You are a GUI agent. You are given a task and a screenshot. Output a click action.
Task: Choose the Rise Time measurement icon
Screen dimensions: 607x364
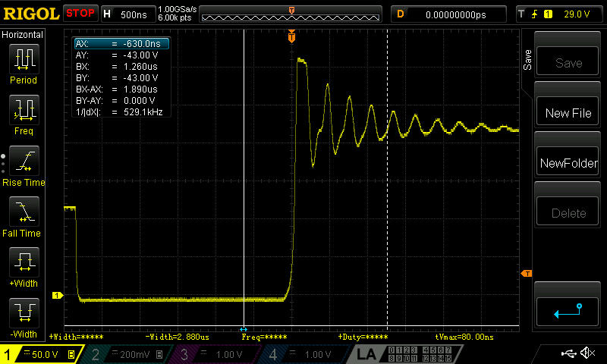coord(24,161)
